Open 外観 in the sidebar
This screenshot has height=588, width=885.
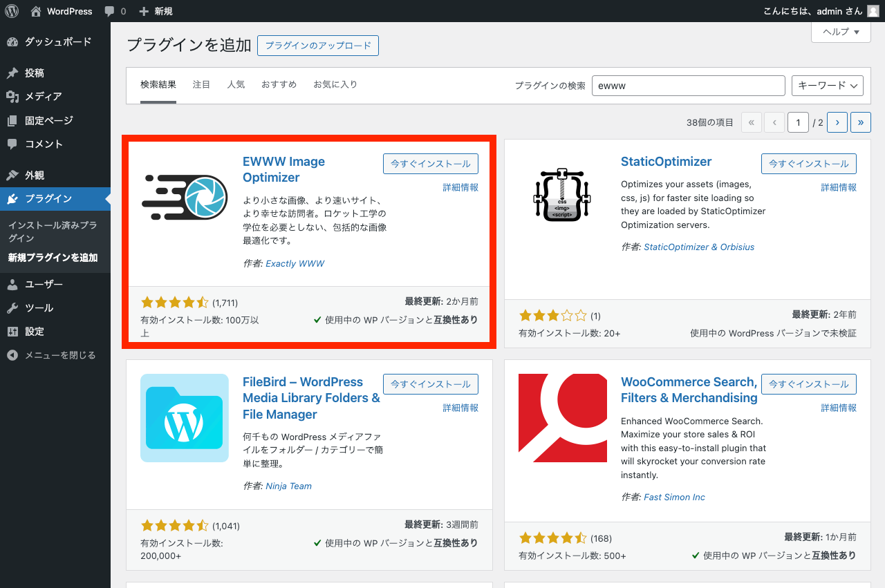[x=55, y=175]
